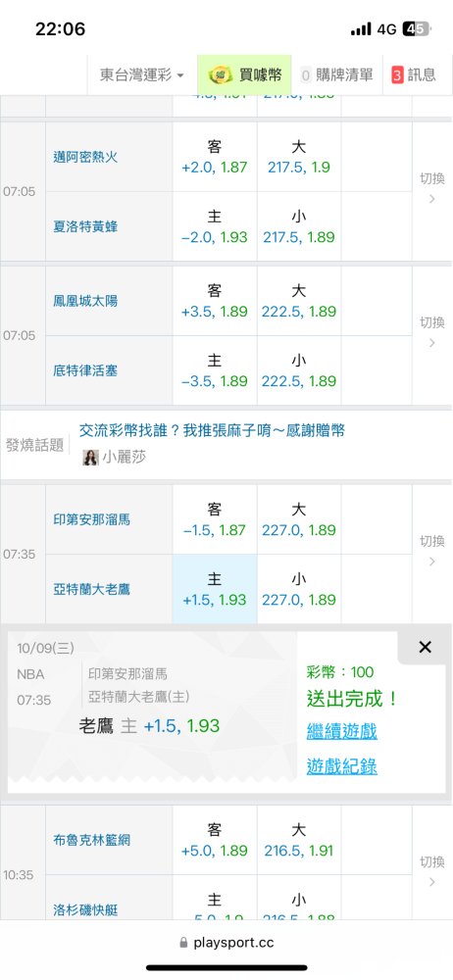Expand 東台灣運彩 dropdown
Screen dimensions: 453x980
[142, 75]
